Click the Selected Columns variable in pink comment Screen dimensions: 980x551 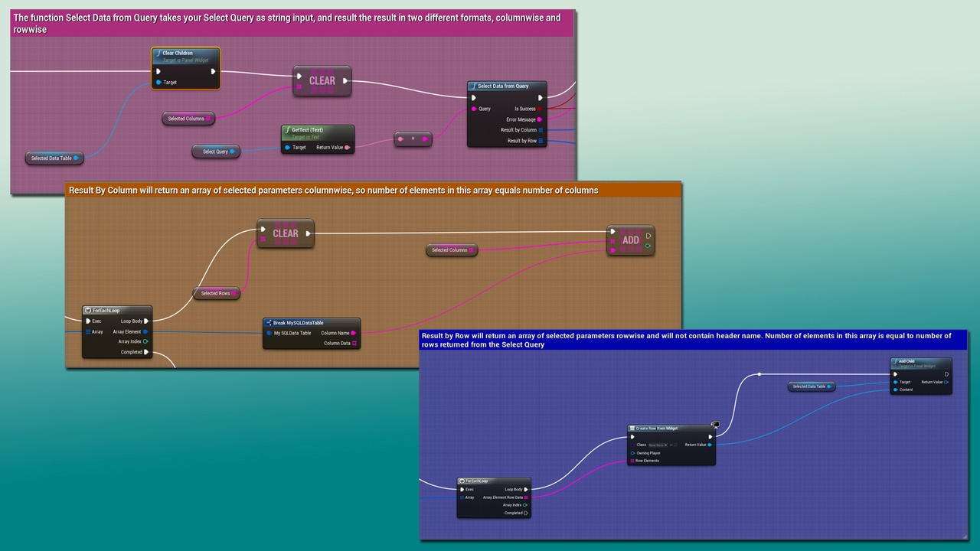coord(188,119)
